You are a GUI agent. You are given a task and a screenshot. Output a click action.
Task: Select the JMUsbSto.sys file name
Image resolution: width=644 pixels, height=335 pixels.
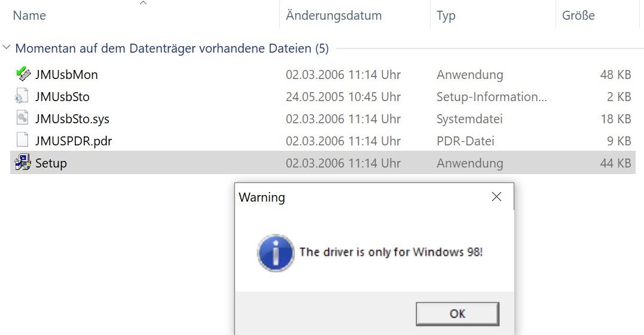point(72,119)
